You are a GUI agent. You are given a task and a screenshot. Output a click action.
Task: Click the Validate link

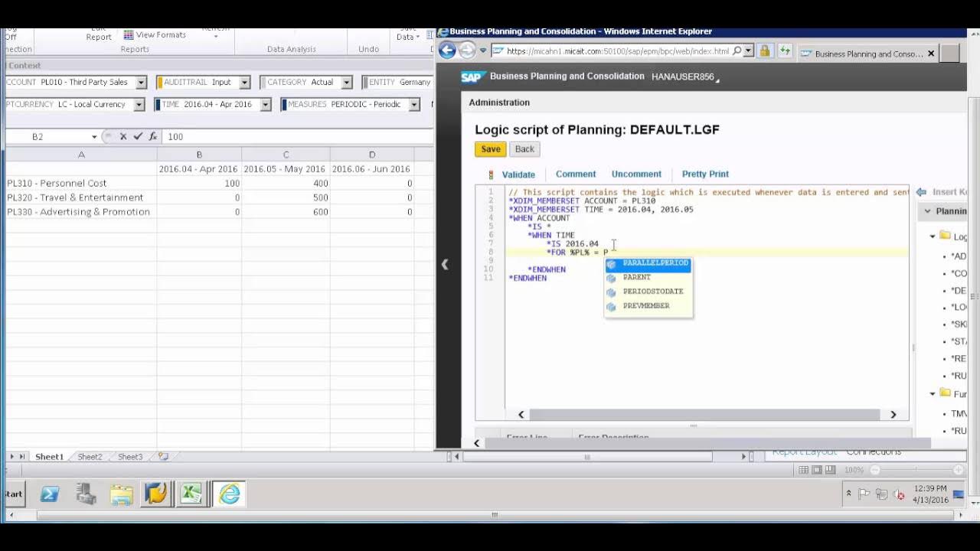518,174
